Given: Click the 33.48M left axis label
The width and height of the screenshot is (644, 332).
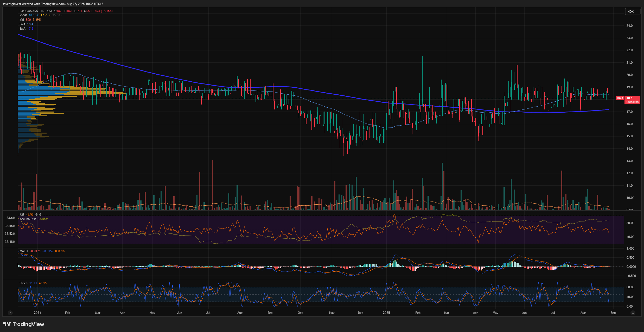Looking at the screenshot, I should coord(10,242).
